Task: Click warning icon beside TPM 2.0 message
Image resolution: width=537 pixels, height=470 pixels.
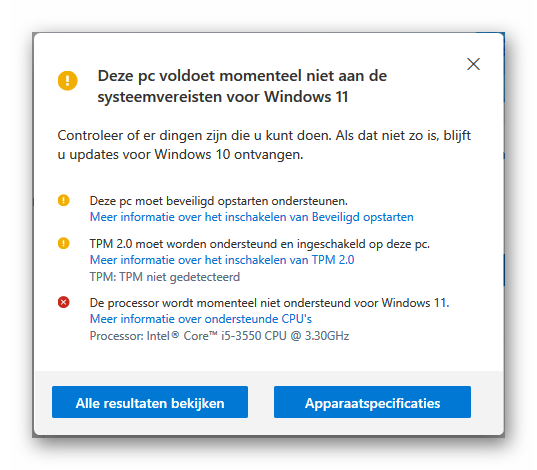Action: click(x=63, y=243)
